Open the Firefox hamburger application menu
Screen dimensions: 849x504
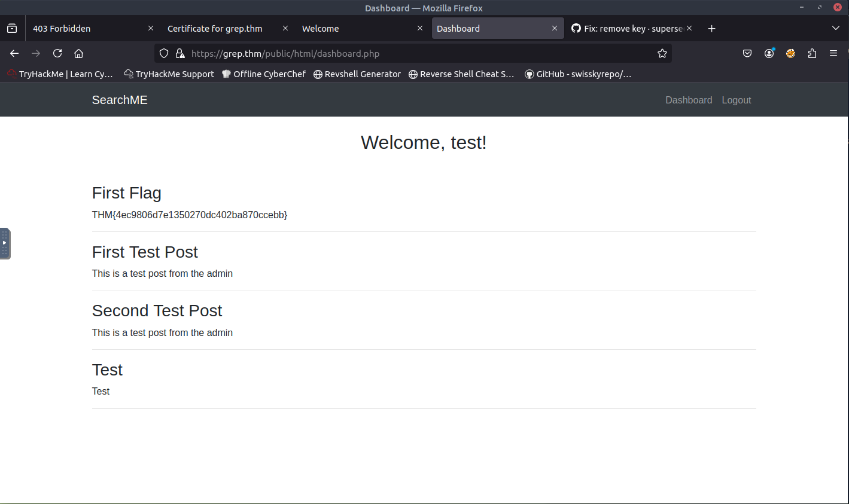coord(833,53)
